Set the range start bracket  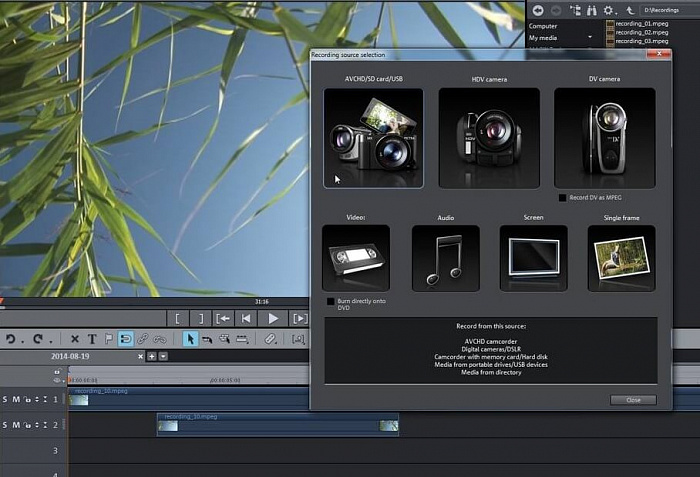[x=177, y=319]
